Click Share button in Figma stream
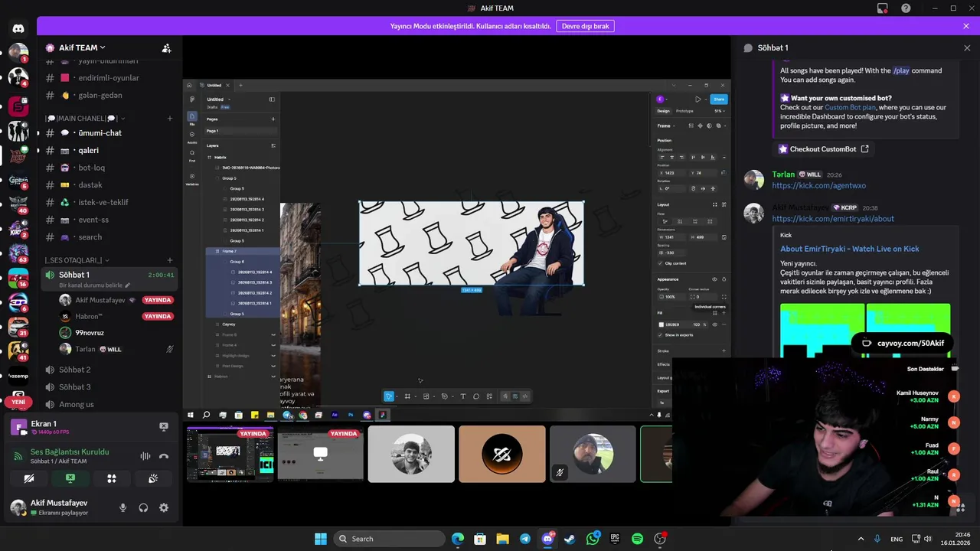This screenshot has width=980, height=551. click(718, 99)
